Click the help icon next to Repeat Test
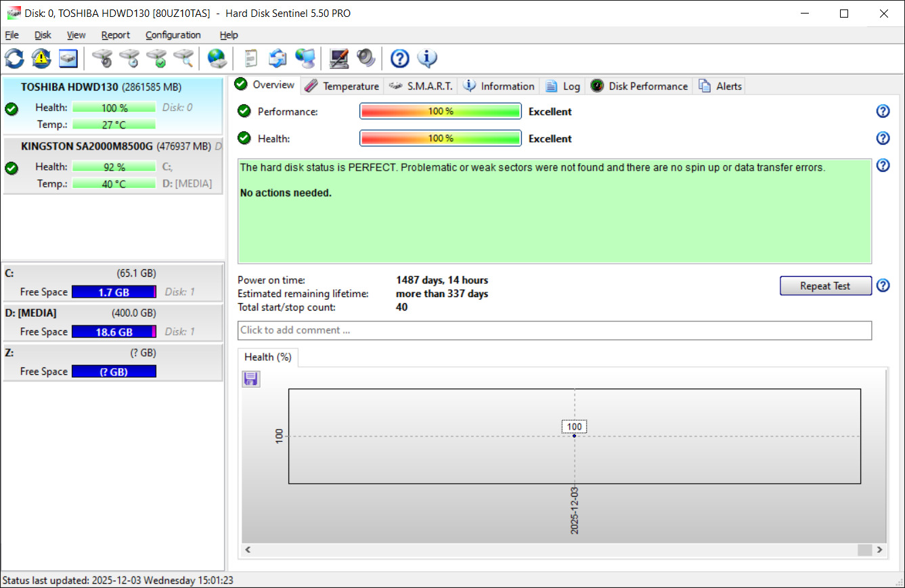Image resolution: width=905 pixels, height=588 pixels. pyautogui.click(x=883, y=286)
